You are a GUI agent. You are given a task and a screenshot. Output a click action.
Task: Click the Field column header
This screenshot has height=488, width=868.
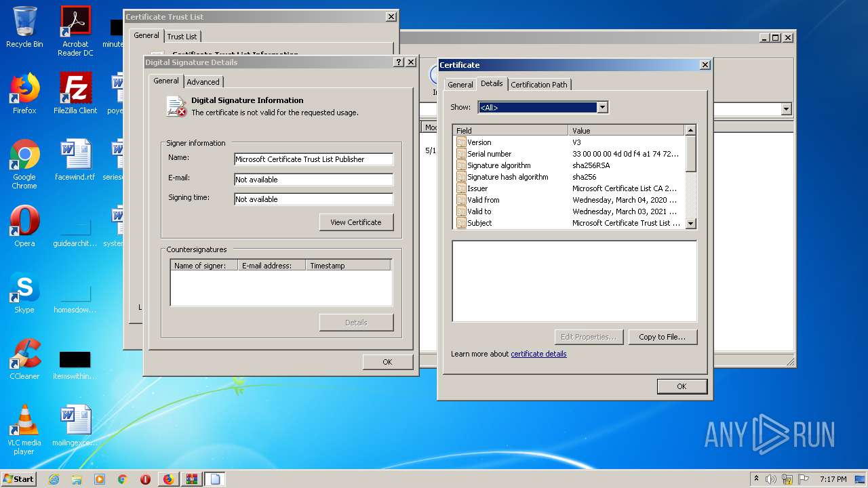pyautogui.click(x=511, y=130)
